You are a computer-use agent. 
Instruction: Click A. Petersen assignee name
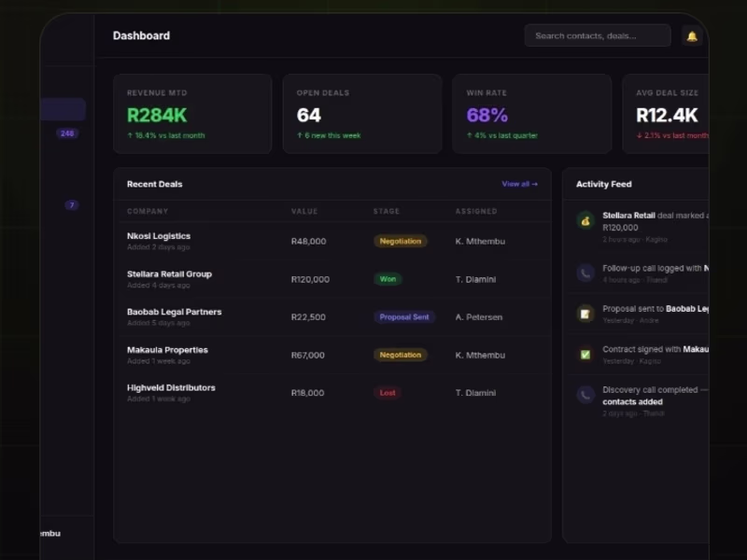click(478, 317)
